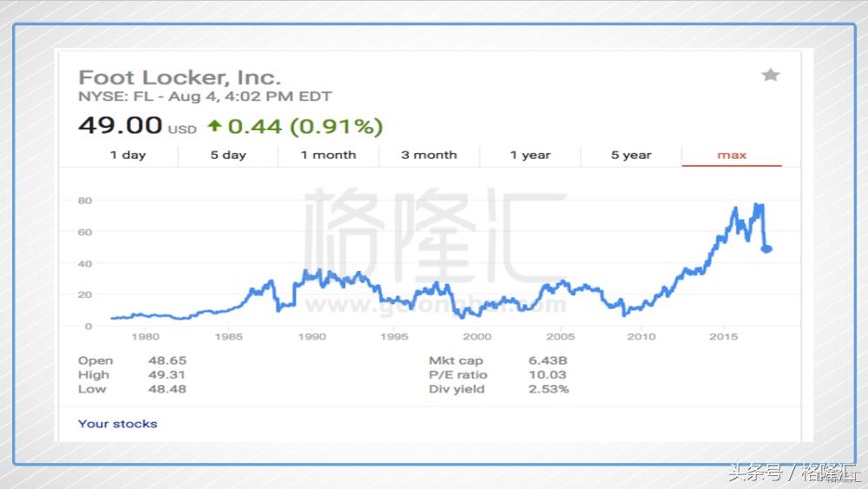Viewport: 868px width, 489px height.
Task: Click the green up arrow beside 0.44
Action: point(214,126)
